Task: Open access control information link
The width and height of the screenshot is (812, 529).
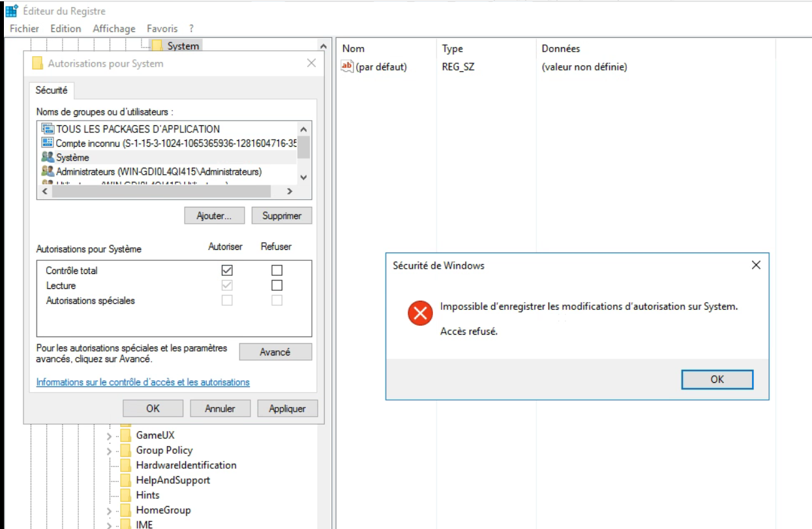Action: click(143, 382)
